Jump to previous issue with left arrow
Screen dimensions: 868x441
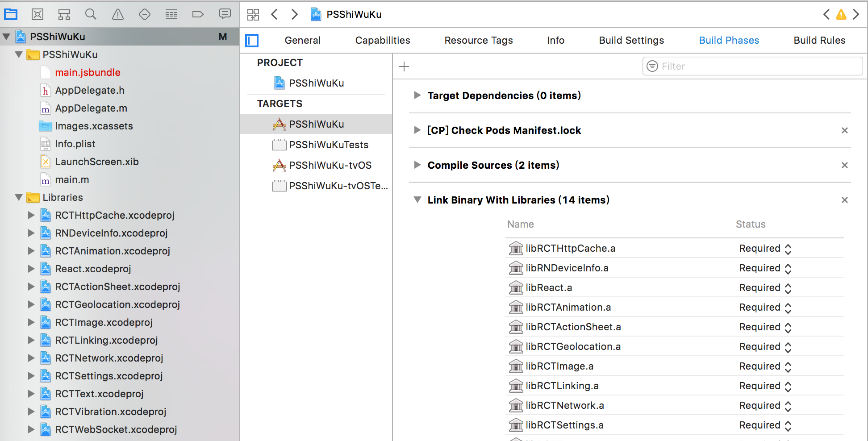click(826, 14)
